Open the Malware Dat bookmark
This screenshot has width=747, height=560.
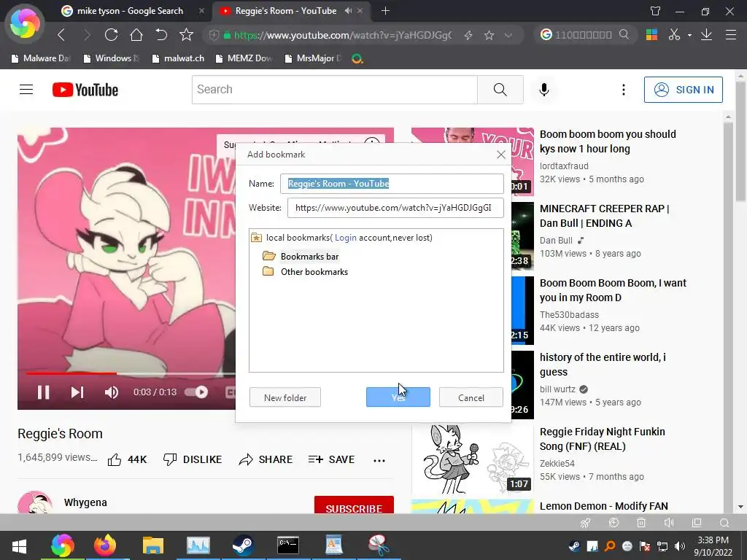(41, 58)
